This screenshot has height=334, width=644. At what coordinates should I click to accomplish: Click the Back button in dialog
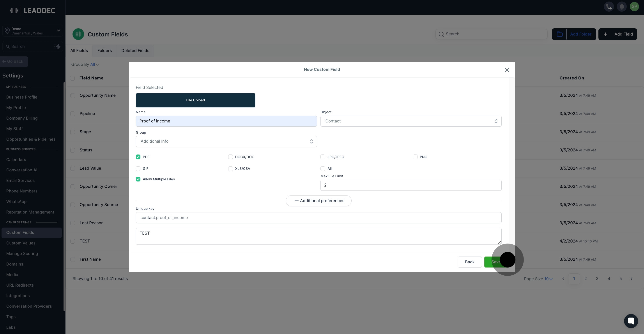[x=469, y=262]
